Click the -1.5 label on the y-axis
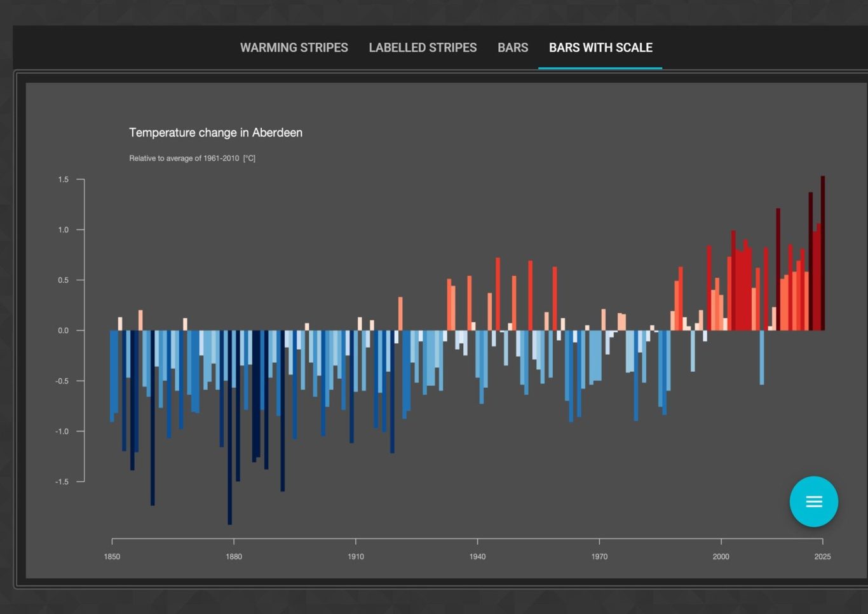868x614 pixels. pos(62,482)
